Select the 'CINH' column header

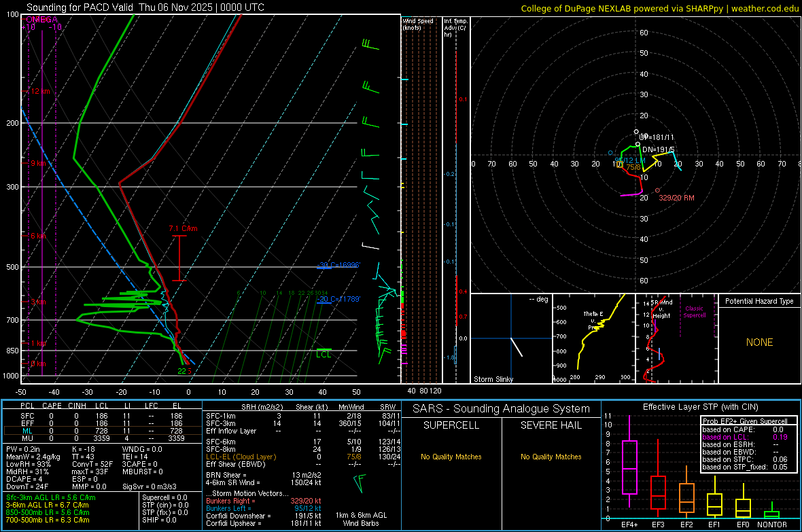pyautogui.click(x=77, y=406)
